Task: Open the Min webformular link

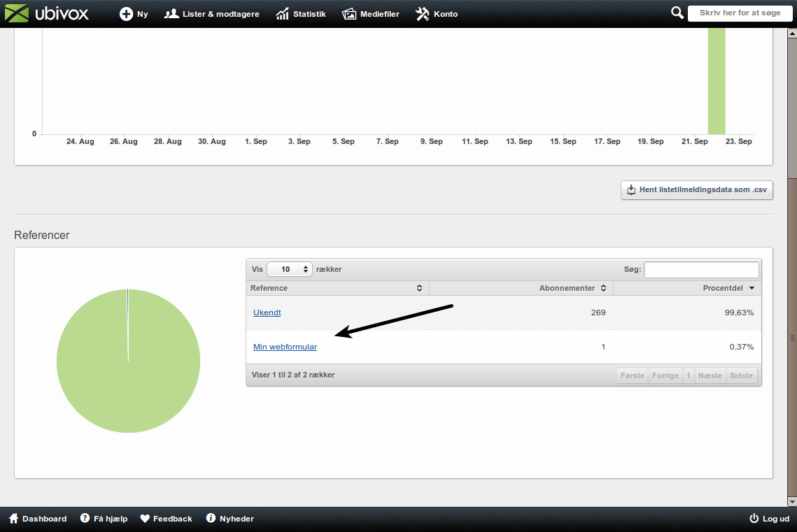Action: click(x=285, y=347)
